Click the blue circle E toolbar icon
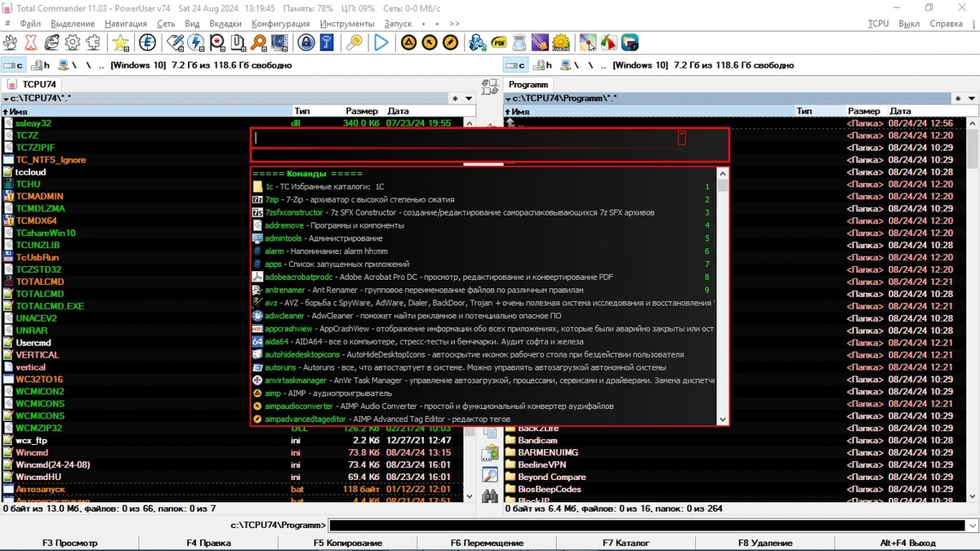The height and width of the screenshot is (551, 980). [x=147, y=42]
